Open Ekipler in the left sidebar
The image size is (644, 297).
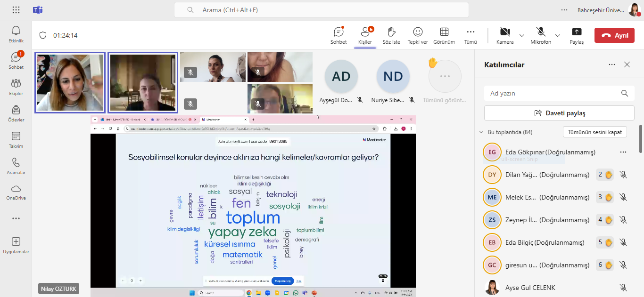click(16, 84)
